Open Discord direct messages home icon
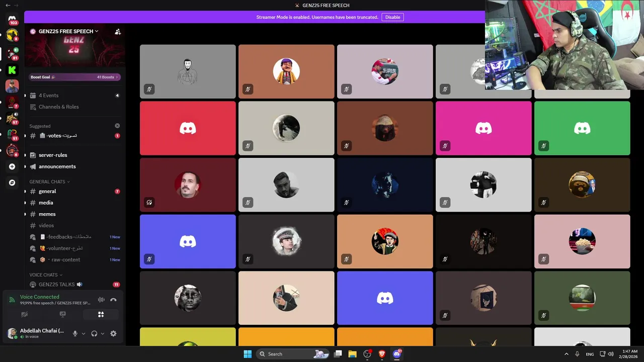This screenshot has height=362, width=644. tap(12, 19)
